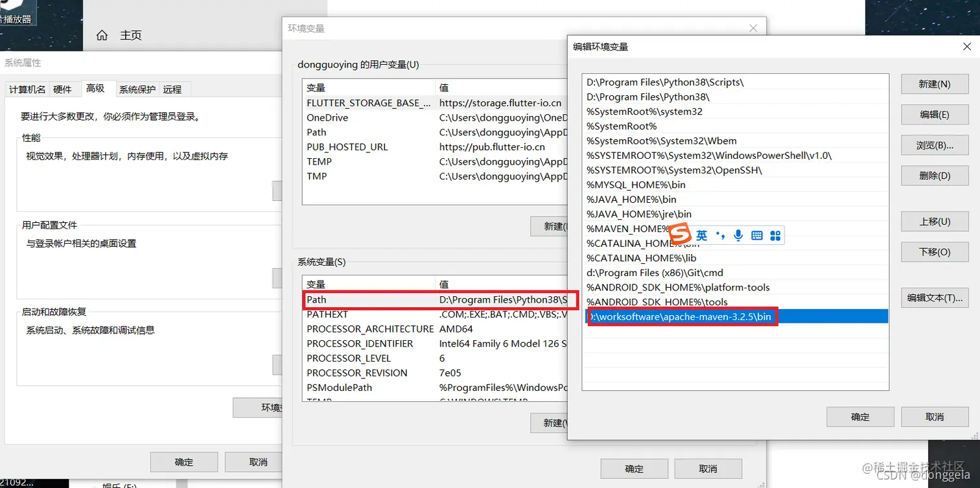Click the 变量 column header in user variables
Viewport: 980px width, 488px height.
369,87
